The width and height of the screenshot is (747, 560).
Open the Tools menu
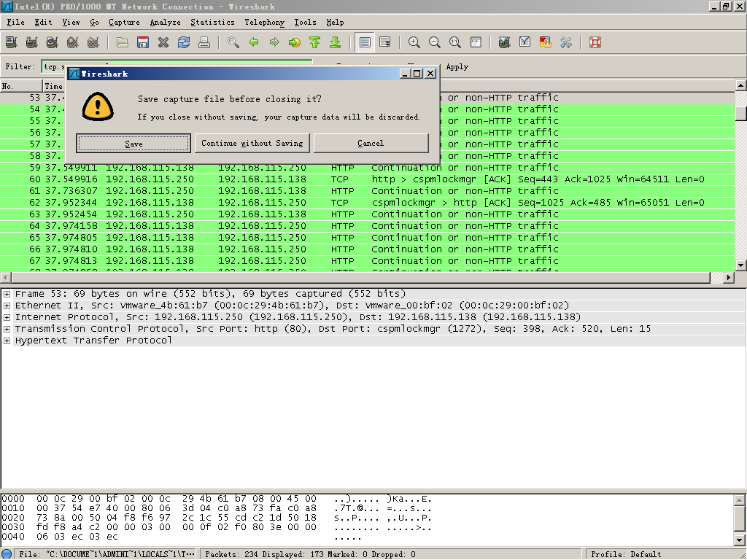[x=305, y=23]
